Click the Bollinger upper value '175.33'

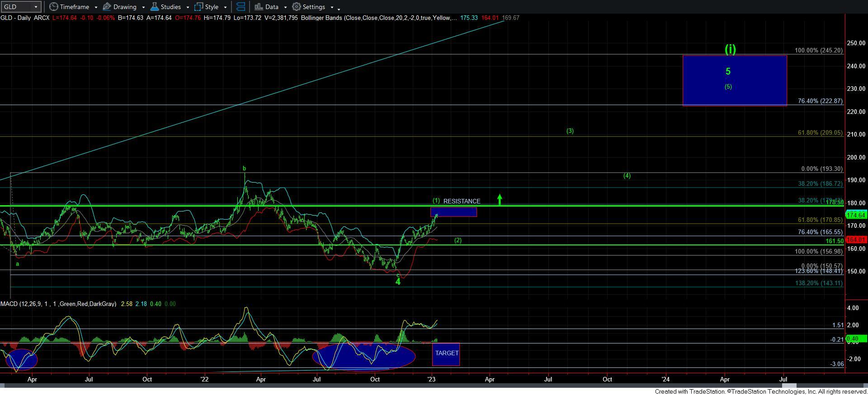[x=469, y=18]
